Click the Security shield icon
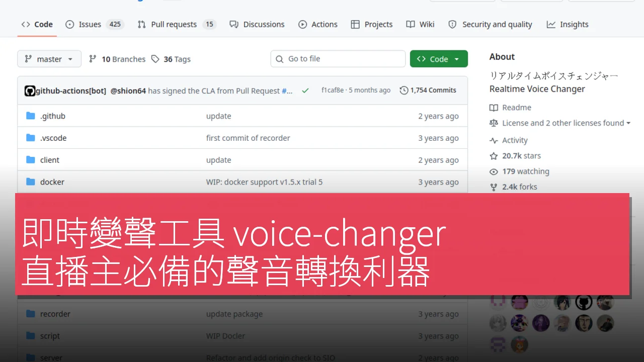 (452, 24)
